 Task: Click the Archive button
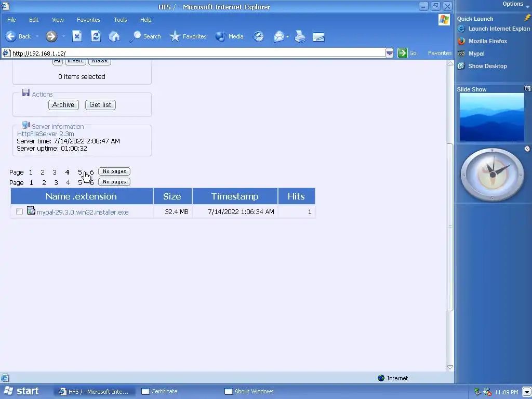point(63,105)
